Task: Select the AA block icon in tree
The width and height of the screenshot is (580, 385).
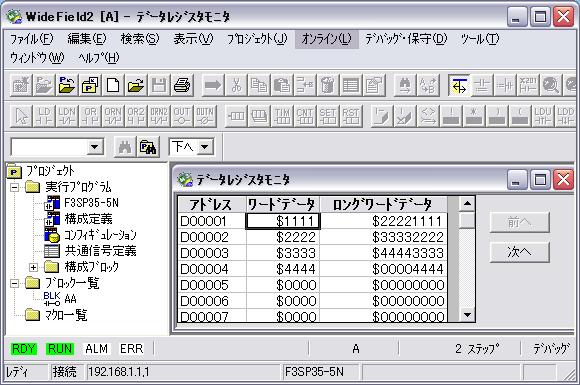Action: click(51, 299)
